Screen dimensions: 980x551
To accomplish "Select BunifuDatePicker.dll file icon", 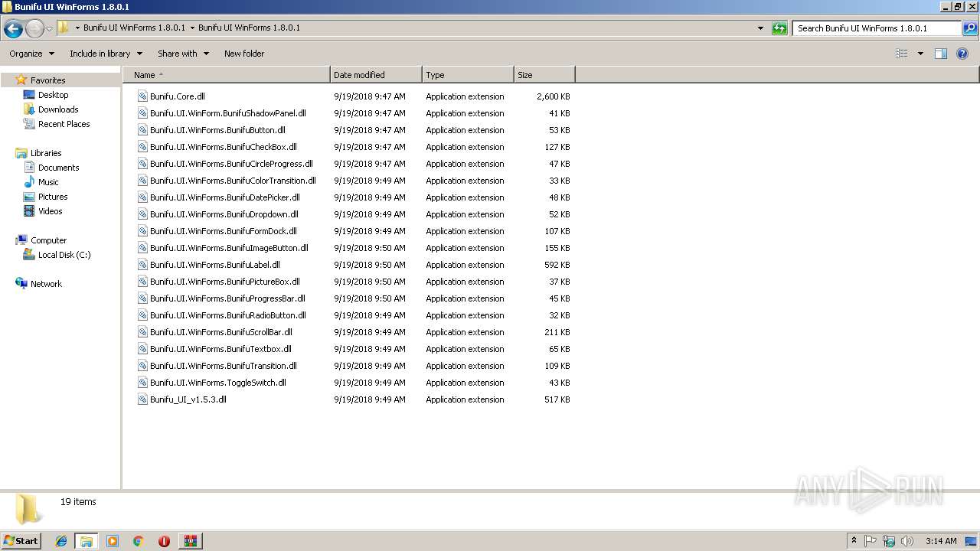I will point(142,197).
